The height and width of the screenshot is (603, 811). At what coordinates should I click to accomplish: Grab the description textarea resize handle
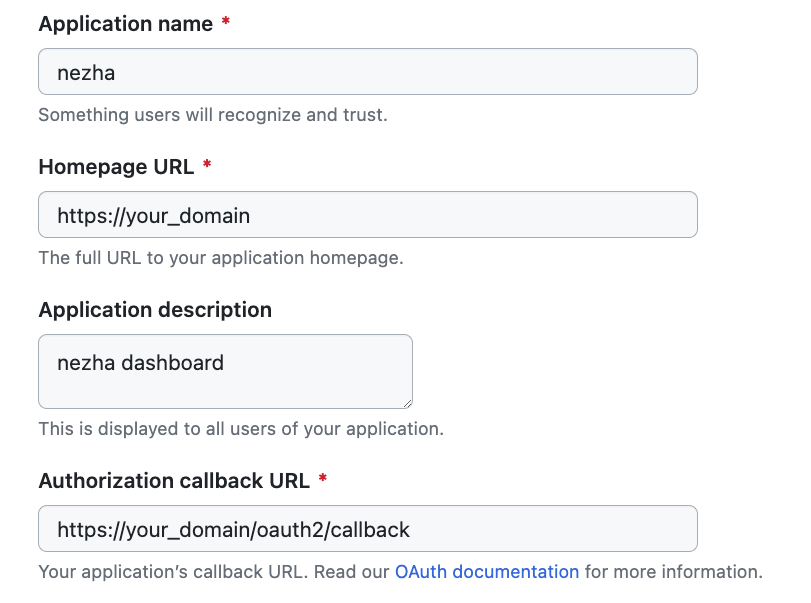pyautogui.click(x=406, y=402)
